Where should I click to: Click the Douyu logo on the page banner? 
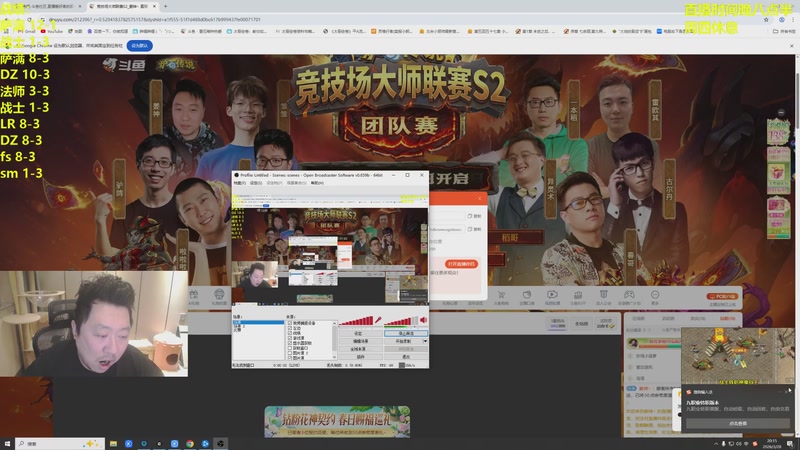124,65
